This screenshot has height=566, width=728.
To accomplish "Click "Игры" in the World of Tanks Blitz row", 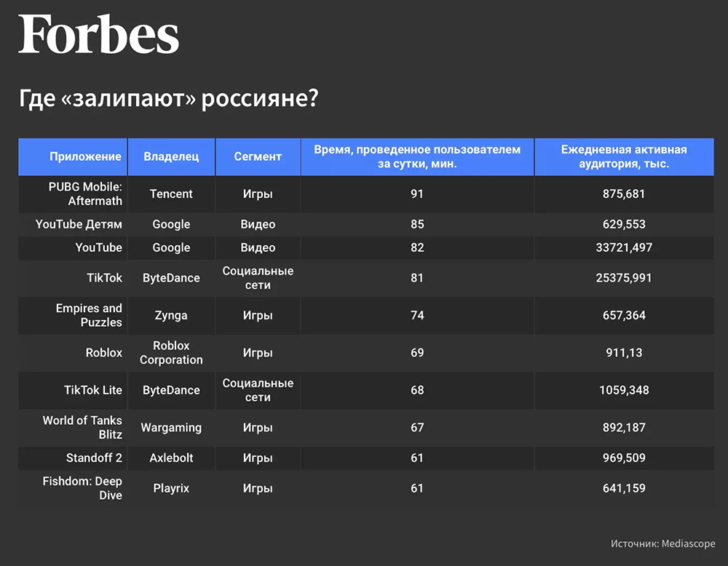I will pos(258,429).
